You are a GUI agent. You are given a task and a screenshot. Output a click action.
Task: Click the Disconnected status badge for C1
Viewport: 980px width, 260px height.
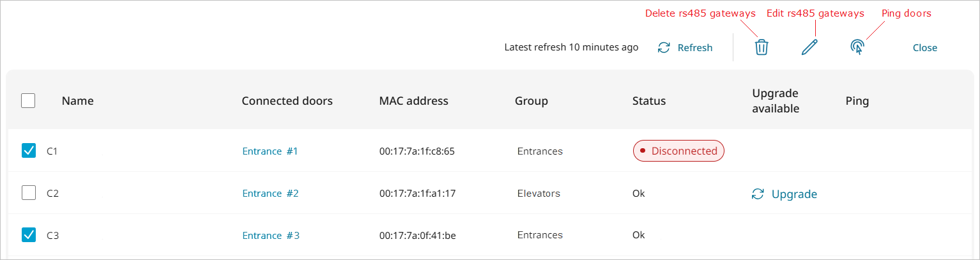(x=678, y=151)
